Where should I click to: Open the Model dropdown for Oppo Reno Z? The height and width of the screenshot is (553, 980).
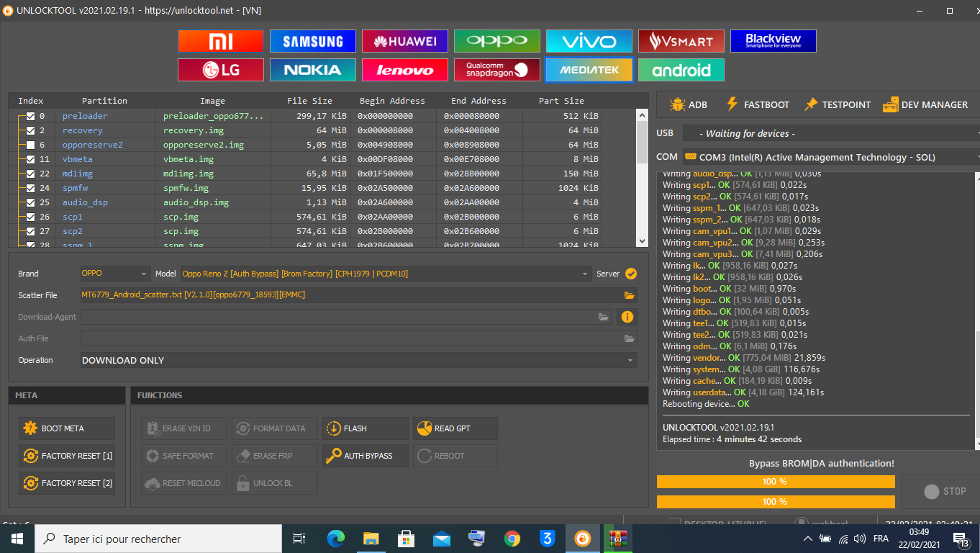tap(385, 274)
